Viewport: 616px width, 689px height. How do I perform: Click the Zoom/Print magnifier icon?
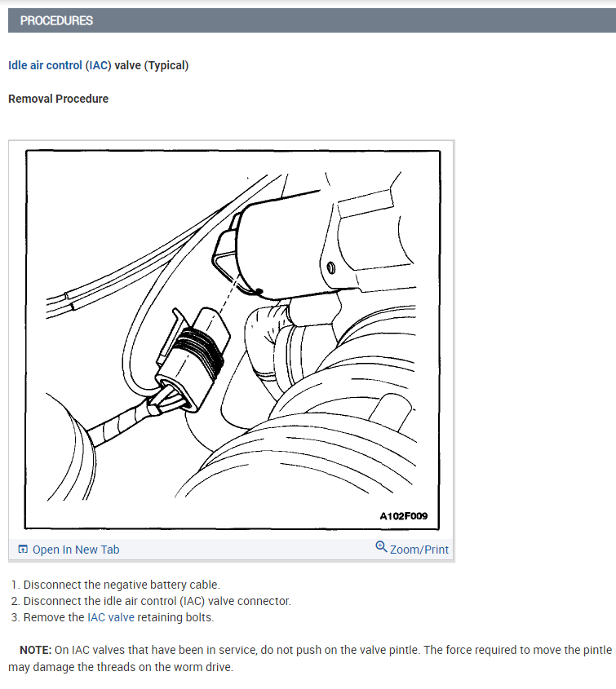tap(381, 547)
